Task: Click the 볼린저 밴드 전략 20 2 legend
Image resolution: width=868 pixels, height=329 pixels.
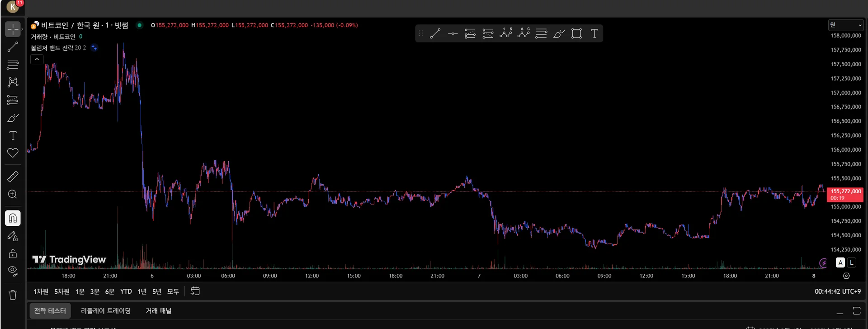Action: click(58, 48)
